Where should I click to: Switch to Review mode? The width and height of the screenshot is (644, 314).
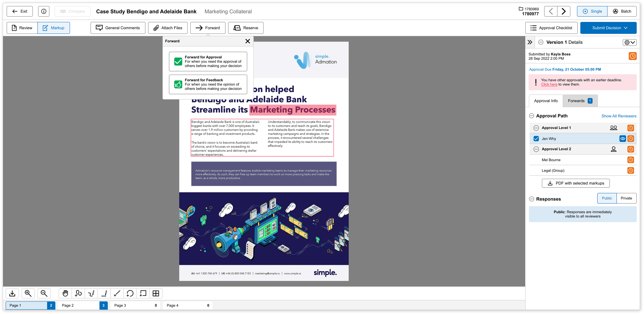click(x=22, y=28)
